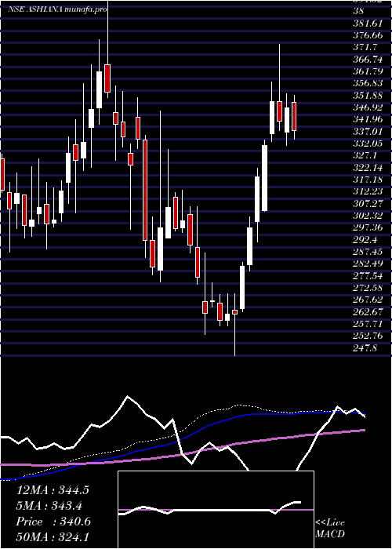Select the 50MA : 324.1 legend entry

tap(53, 537)
